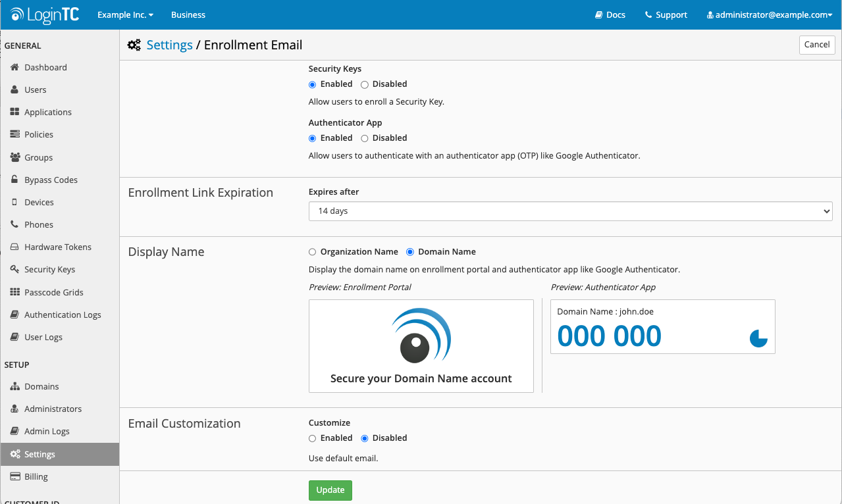Click the Cancel button
This screenshot has width=842, height=504.
(816, 45)
